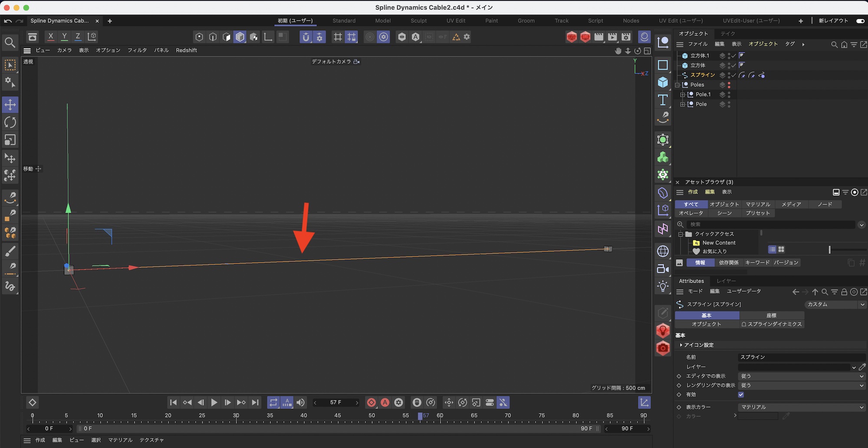868x448 pixels.
Task: Toggle X axis lock
Action: [51, 37]
